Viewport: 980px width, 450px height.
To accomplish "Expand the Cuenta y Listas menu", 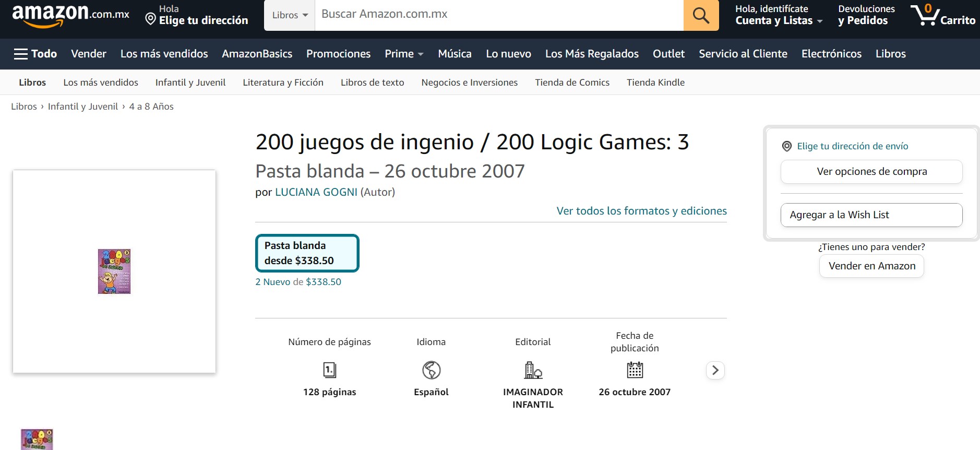I will [x=779, y=15].
